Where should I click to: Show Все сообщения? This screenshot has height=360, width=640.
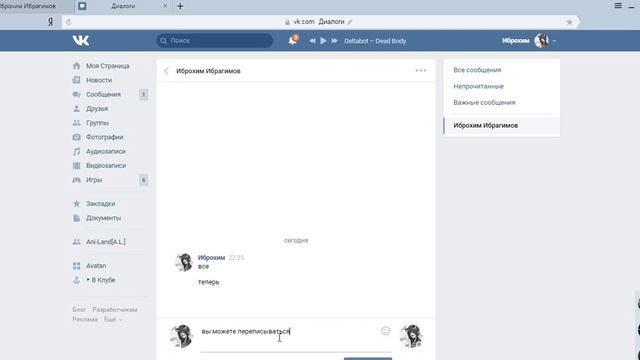point(477,70)
